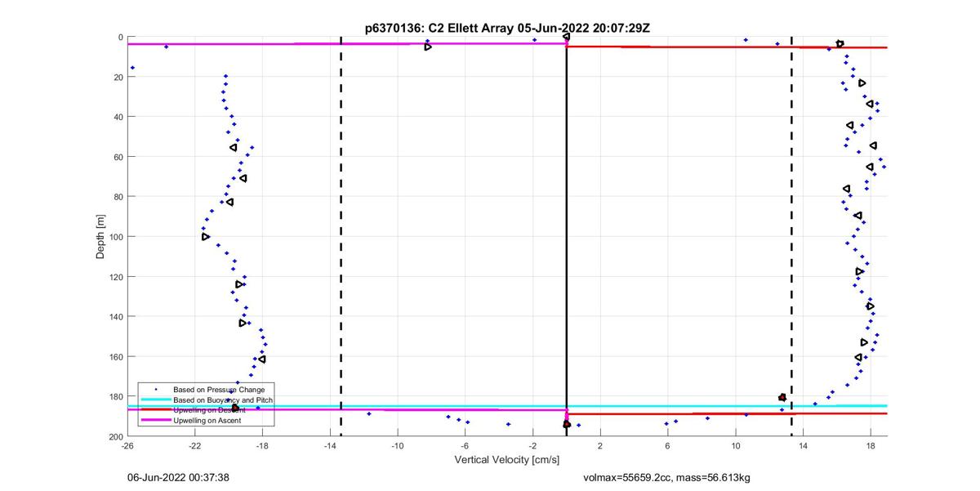Select the 'Vertical Velocity [cm/s]' x-axis label
This screenshot has height=491, width=980.
click(507, 460)
